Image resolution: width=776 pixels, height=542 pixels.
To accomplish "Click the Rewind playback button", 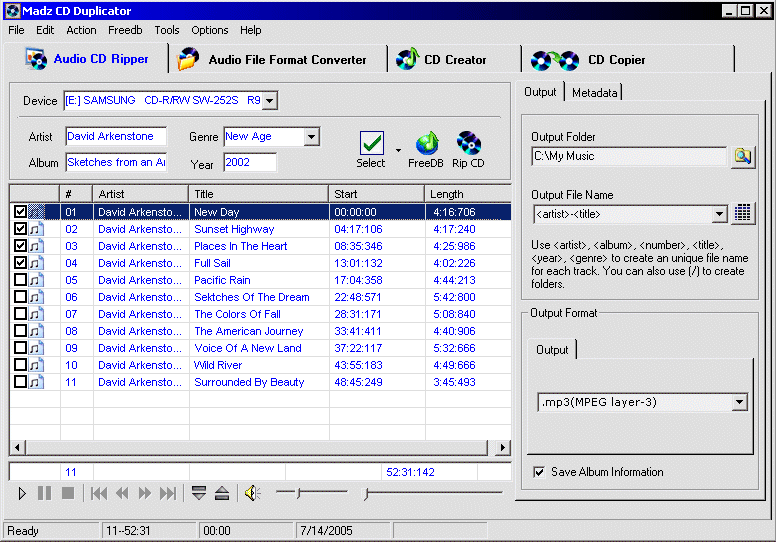I will click(x=122, y=493).
